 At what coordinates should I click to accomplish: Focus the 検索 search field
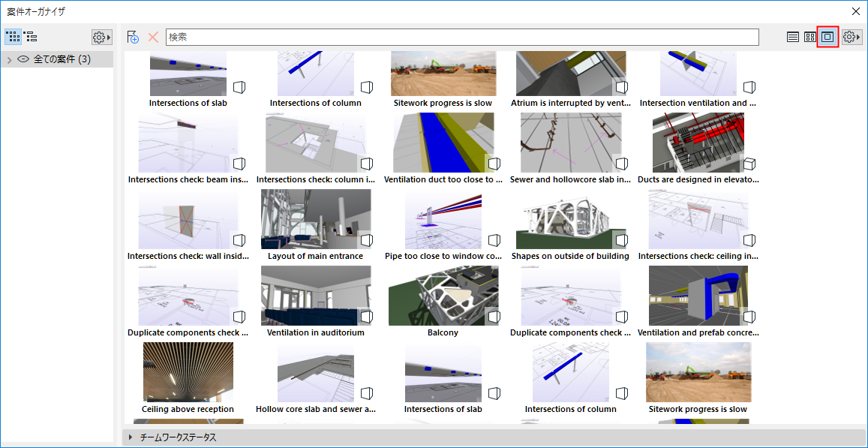[462, 37]
